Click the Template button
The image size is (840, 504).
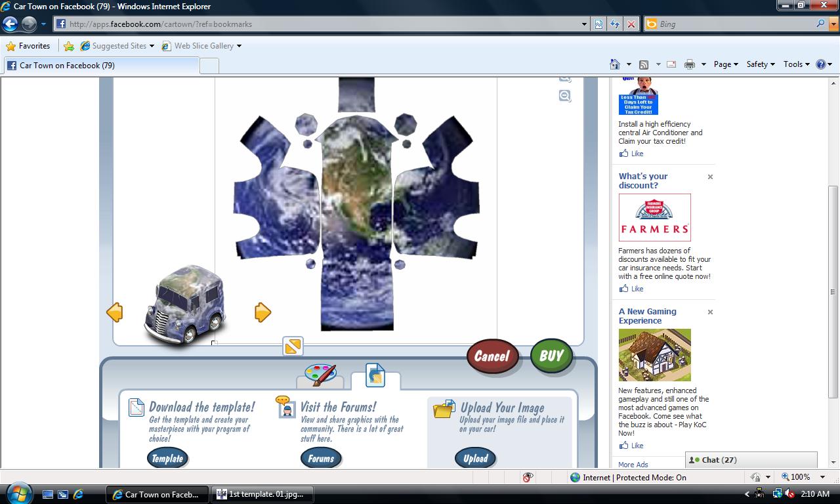point(167,458)
